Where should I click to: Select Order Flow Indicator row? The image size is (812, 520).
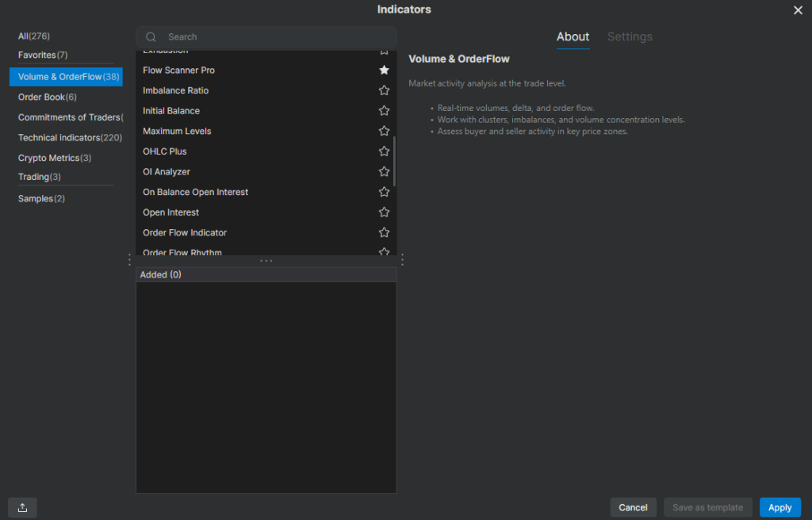(x=265, y=232)
